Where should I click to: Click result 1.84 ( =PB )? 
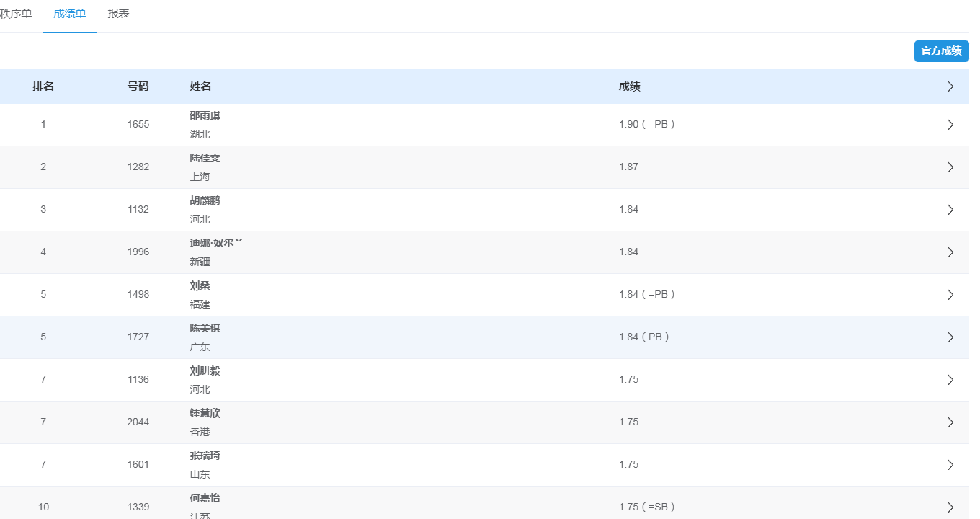(647, 294)
